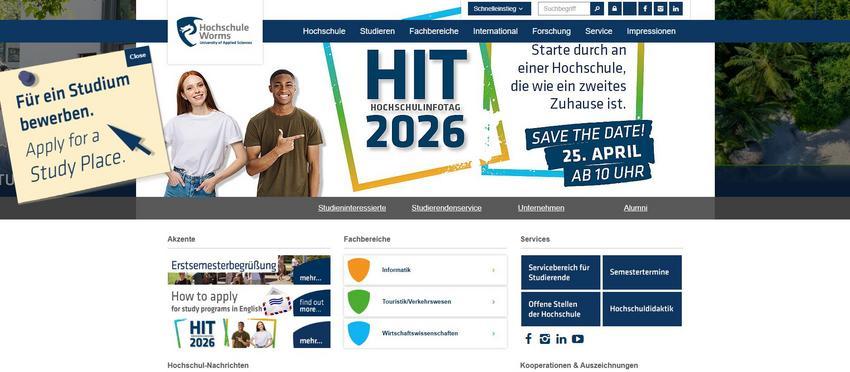
Task: Click 'find out more...' on How to apply
Action: [312, 305]
